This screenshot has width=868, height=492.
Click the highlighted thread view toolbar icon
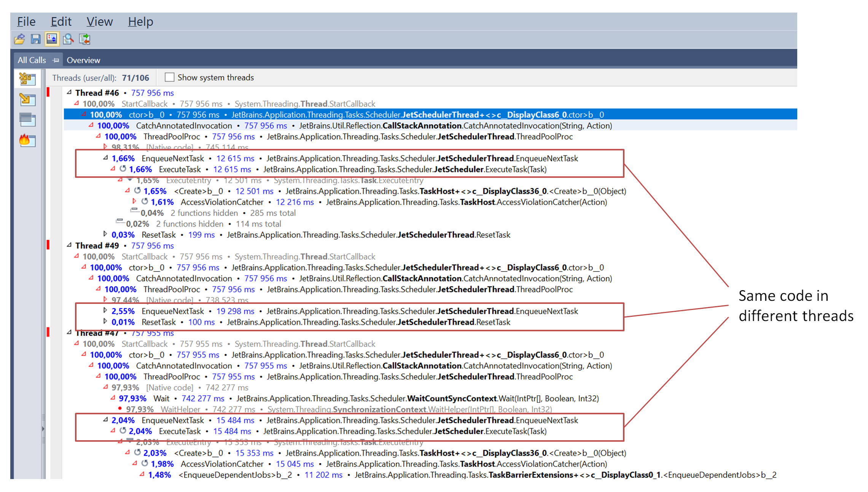52,39
